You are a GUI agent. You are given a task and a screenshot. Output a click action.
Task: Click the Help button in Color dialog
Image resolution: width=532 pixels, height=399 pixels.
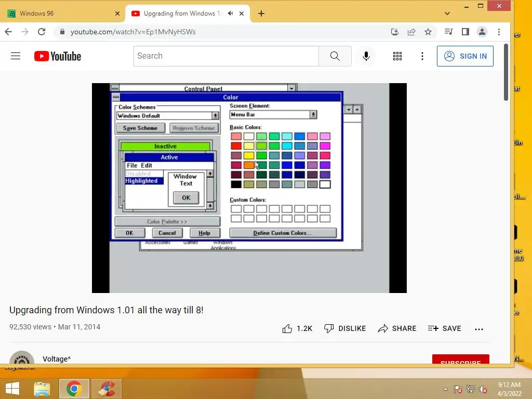coord(205,233)
